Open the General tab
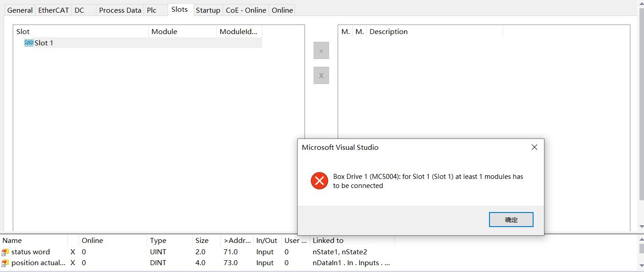644x272 pixels. (20, 10)
